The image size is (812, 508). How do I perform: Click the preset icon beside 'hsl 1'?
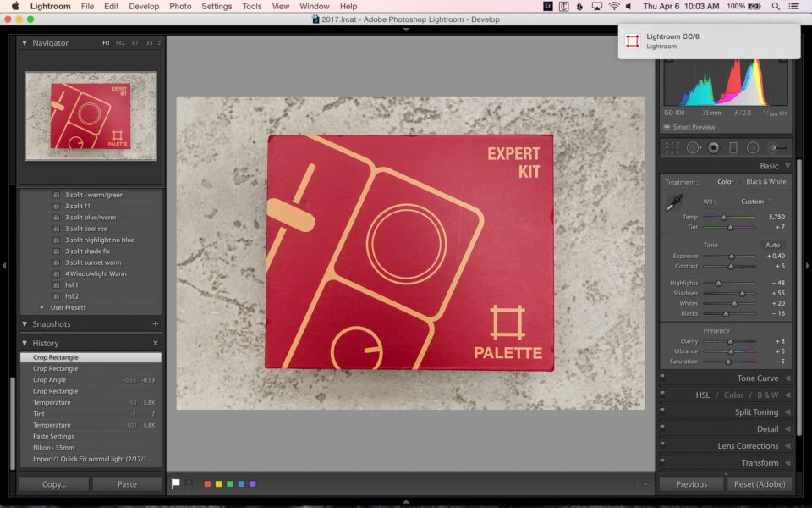(56, 285)
